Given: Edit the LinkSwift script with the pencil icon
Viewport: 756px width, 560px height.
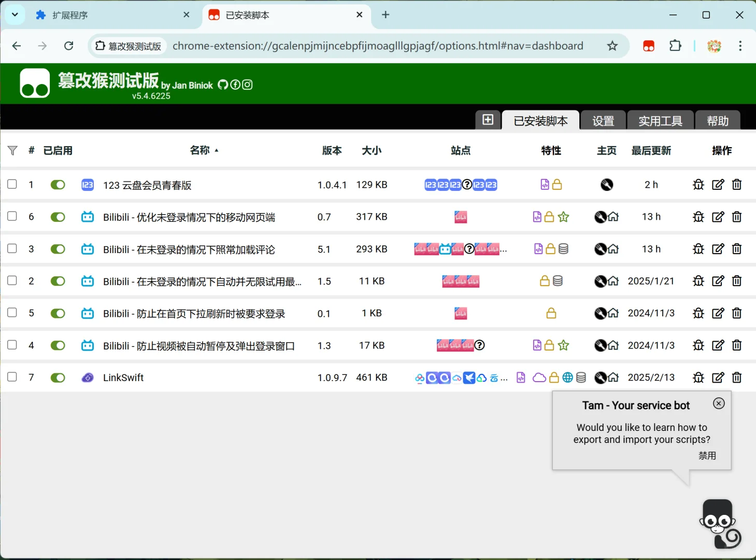Looking at the screenshot, I should [x=718, y=377].
